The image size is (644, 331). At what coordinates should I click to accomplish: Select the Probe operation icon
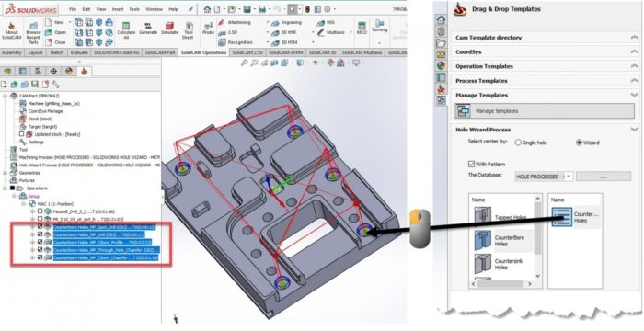208,29
